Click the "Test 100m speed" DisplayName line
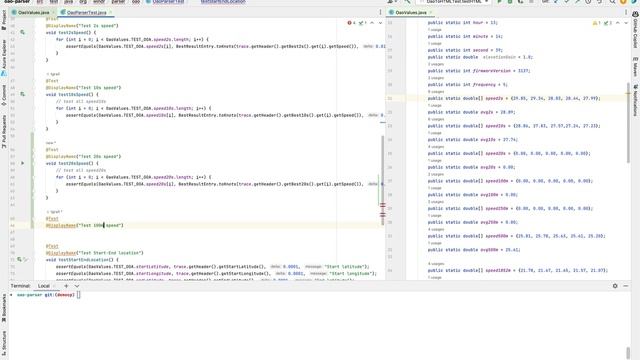 [x=84, y=225]
